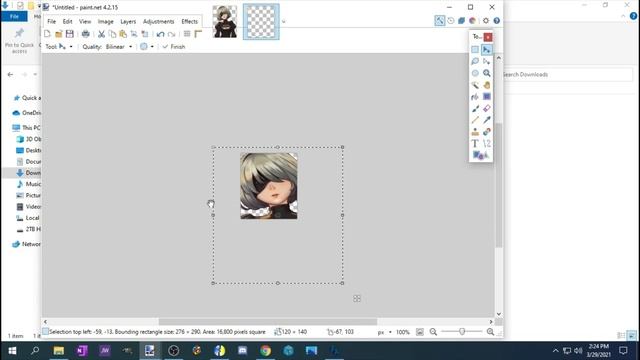The width and height of the screenshot is (640, 360).
Task: Click the Cut scissors icon
Action: point(101,34)
